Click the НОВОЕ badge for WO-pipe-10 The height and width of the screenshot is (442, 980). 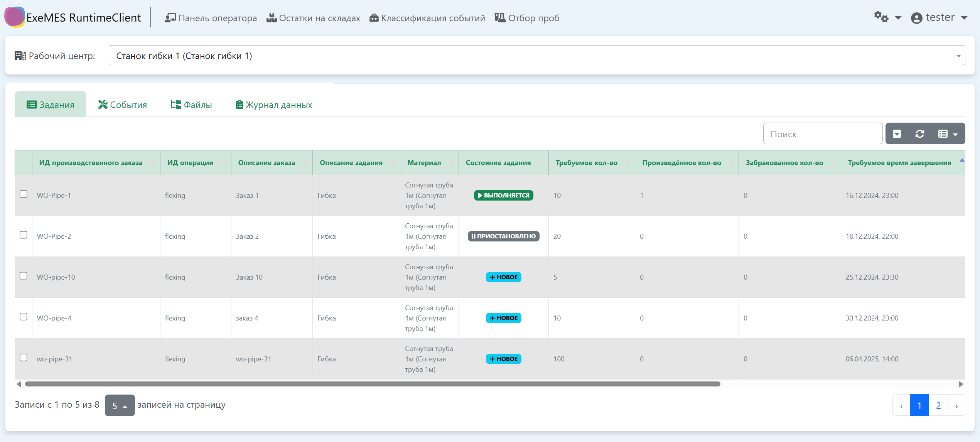coord(503,277)
